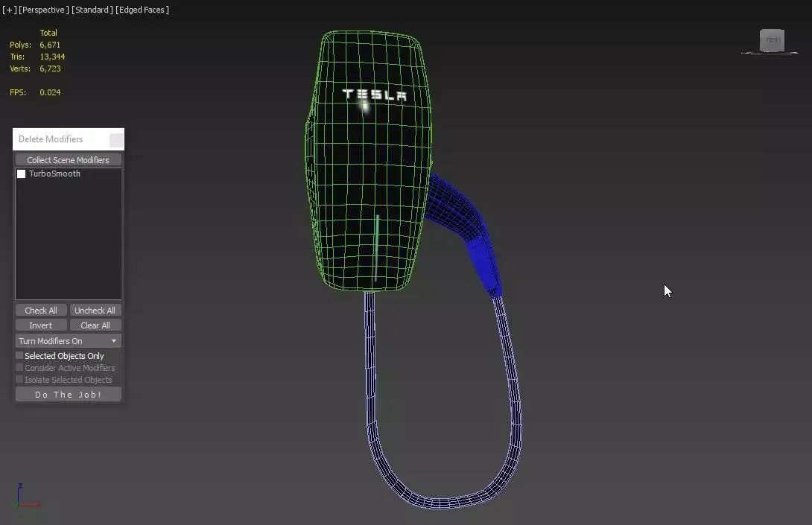Click the Invert button
The width and height of the screenshot is (812, 525).
point(41,325)
